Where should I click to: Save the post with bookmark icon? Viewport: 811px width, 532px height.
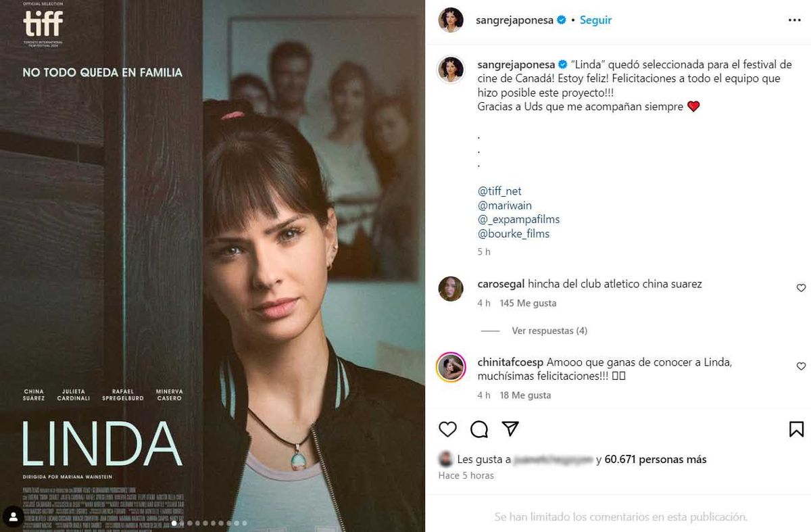coord(796,429)
